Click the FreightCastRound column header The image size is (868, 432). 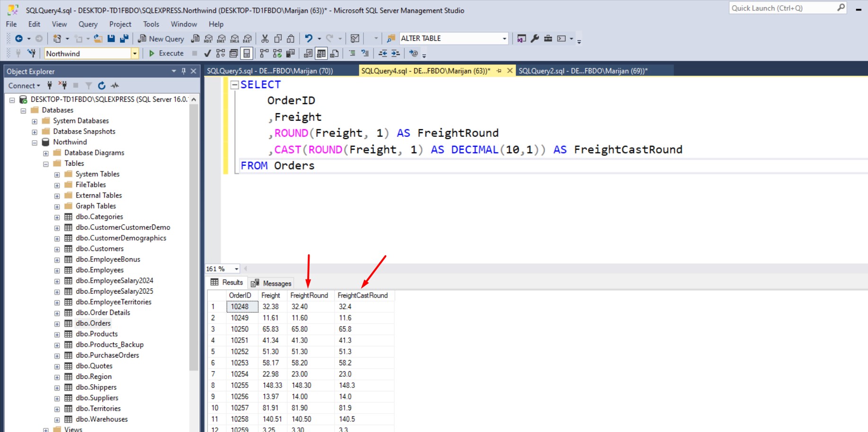(363, 295)
